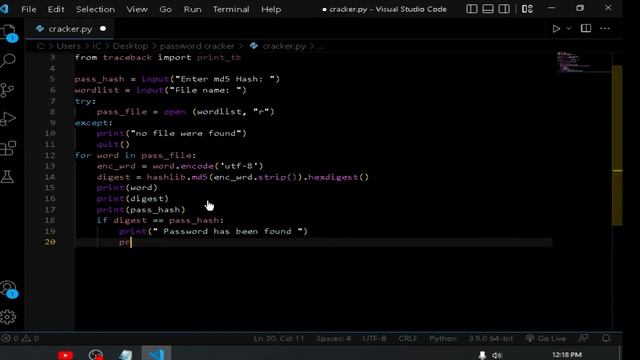
Task: Click 'no file were found' string
Action: pyautogui.click(x=185, y=133)
